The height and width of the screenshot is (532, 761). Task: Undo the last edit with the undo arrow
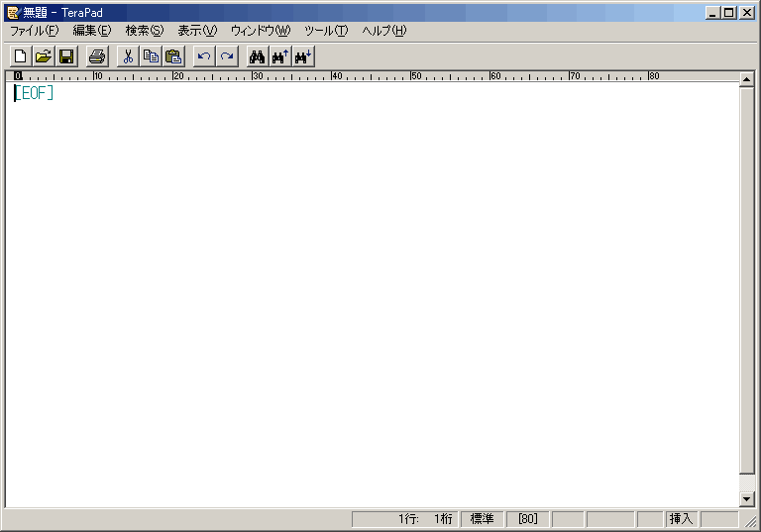[x=204, y=56]
